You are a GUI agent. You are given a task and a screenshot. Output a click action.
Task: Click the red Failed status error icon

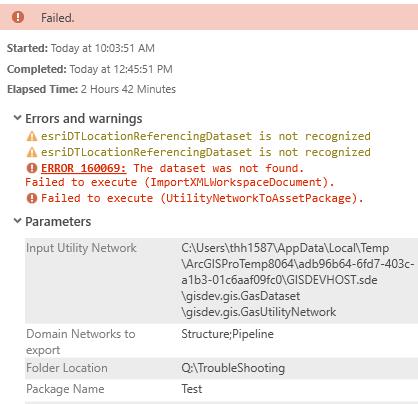click(18, 17)
